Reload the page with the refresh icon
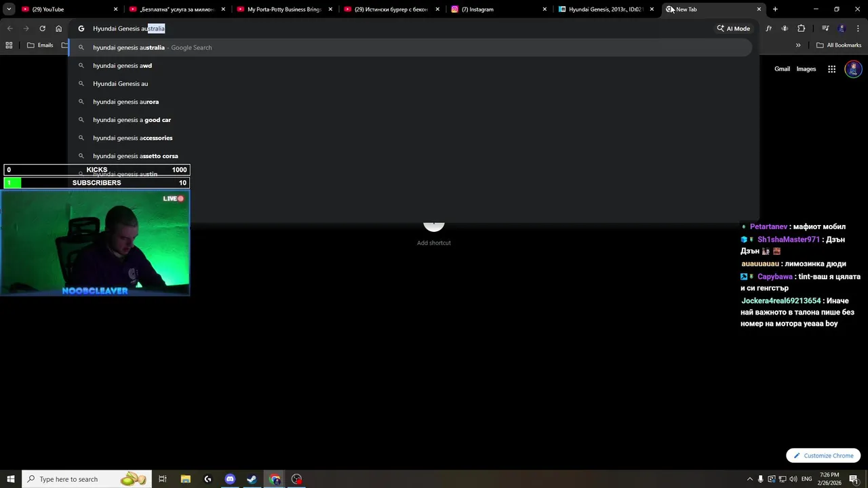Image resolution: width=868 pixels, height=488 pixels. click(x=42, y=28)
